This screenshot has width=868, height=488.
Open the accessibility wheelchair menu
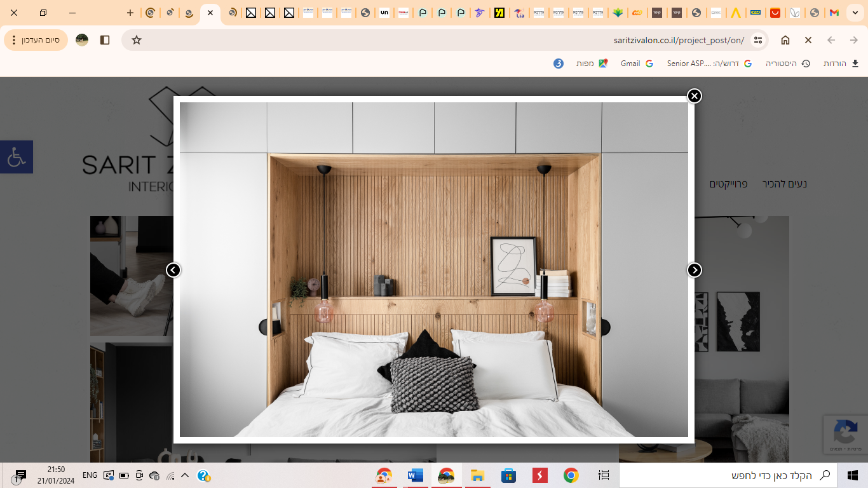17,156
